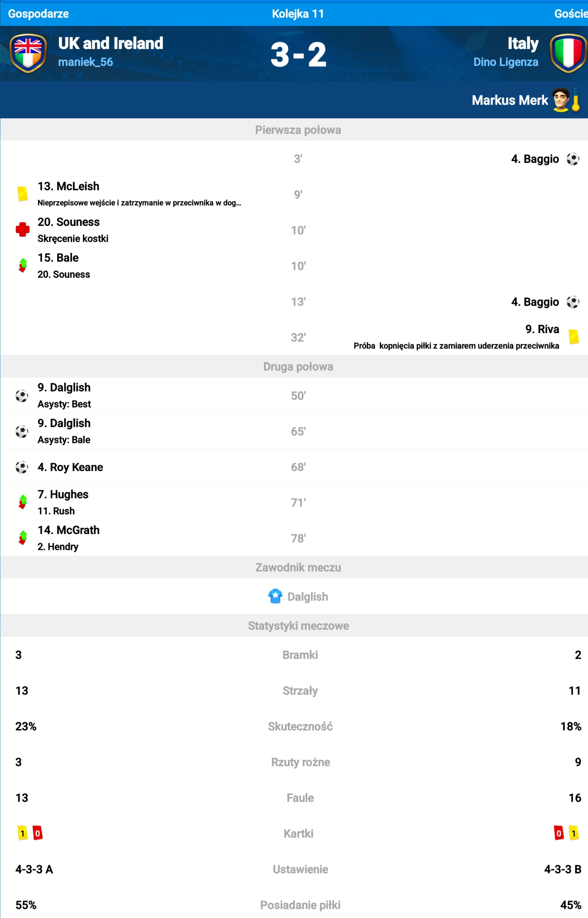Click the Markus Merk referee avatar

[x=561, y=100]
